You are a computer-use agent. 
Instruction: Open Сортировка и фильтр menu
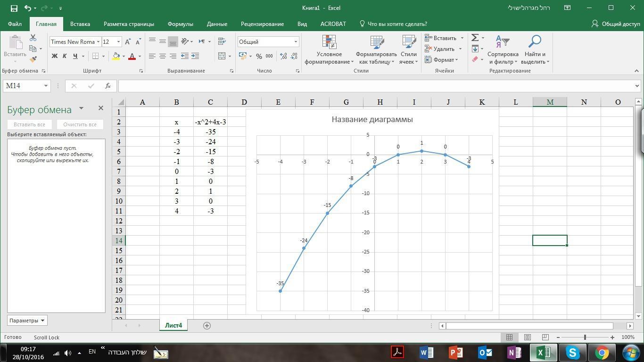click(503, 49)
